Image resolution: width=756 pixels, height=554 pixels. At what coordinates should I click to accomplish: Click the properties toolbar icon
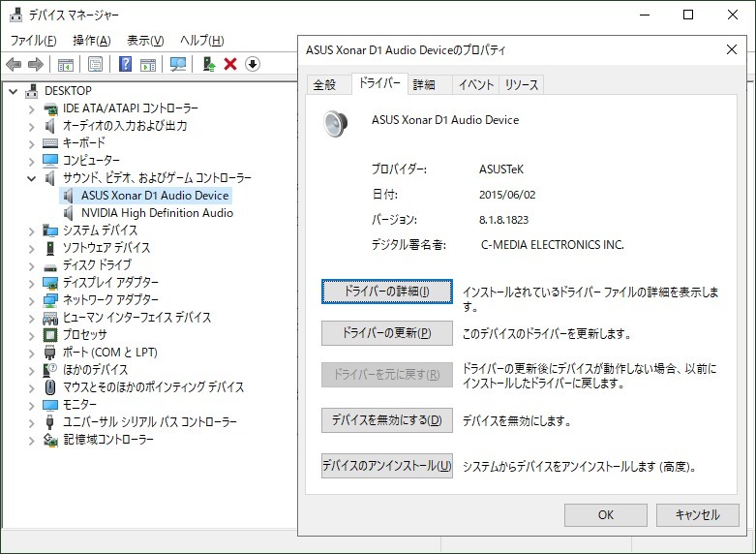coord(96,64)
